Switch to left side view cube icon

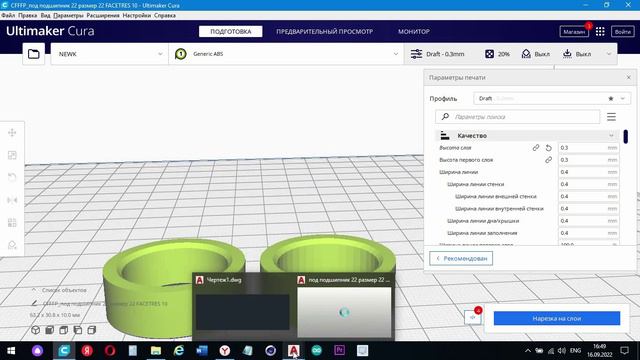pyautogui.click(x=78, y=330)
